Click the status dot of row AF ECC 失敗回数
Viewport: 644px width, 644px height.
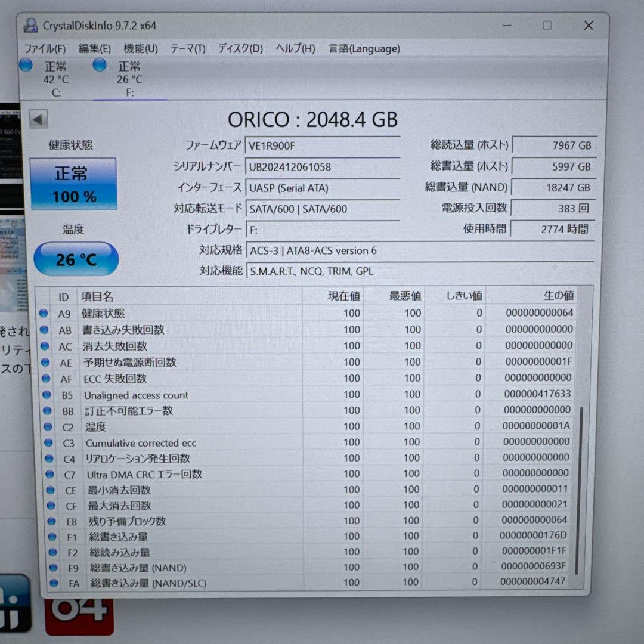(x=46, y=378)
